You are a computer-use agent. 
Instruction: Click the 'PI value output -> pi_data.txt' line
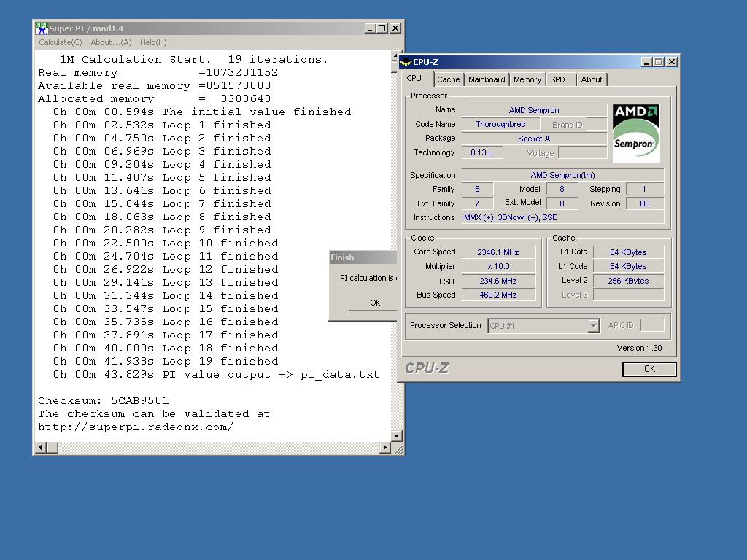pyautogui.click(x=217, y=374)
